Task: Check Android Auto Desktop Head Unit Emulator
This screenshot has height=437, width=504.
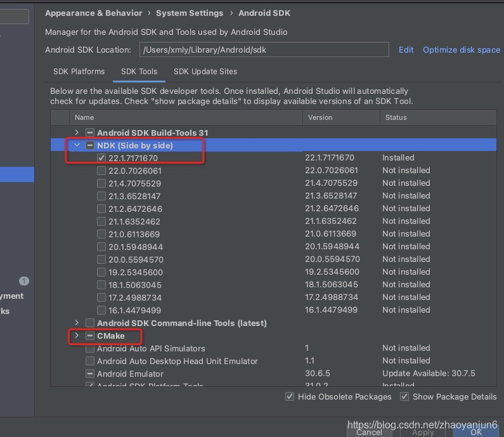Action: pos(90,361)
